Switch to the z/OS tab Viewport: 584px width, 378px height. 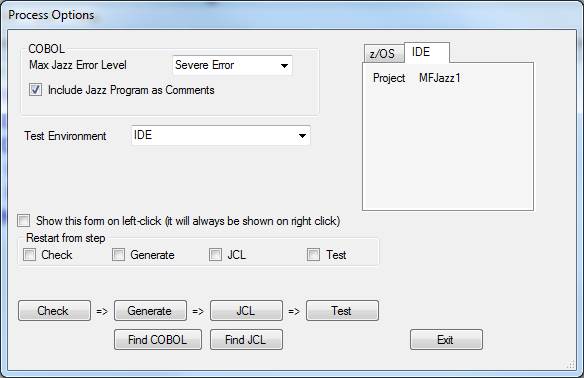coord(383,54)
